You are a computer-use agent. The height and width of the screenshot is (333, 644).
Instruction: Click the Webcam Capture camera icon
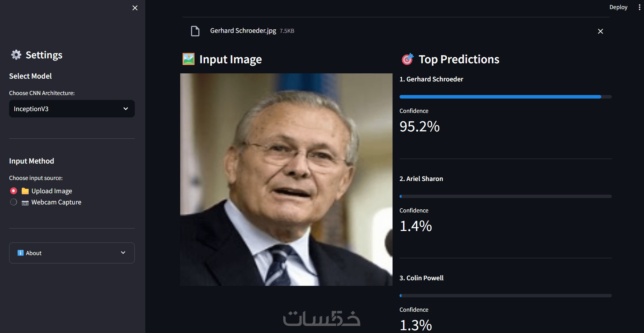25,203
